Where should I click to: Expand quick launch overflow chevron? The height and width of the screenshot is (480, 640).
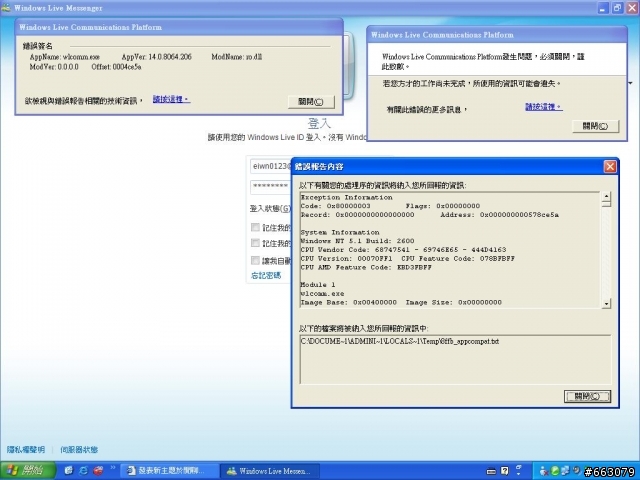pyautogui.click(x=113, y=468)
